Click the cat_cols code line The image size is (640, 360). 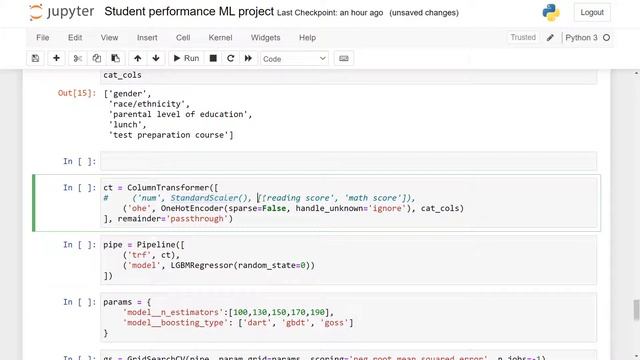point(122,75)
